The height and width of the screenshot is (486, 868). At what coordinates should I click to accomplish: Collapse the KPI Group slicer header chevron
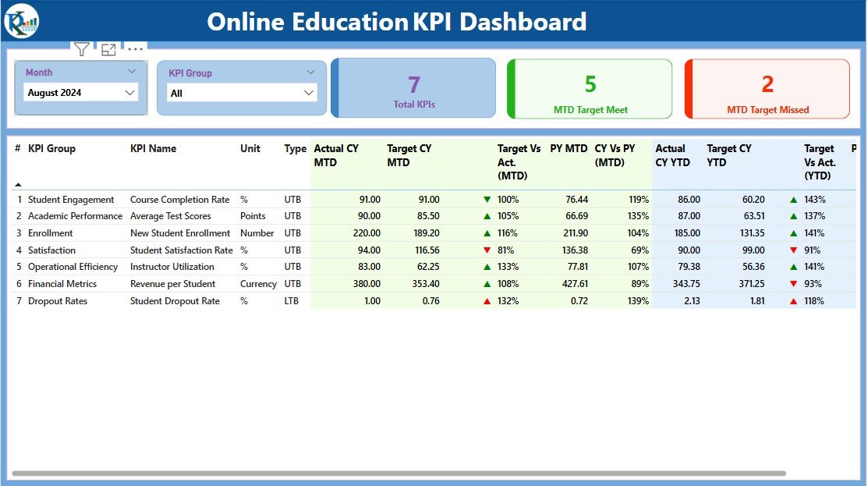coord(310,72)
